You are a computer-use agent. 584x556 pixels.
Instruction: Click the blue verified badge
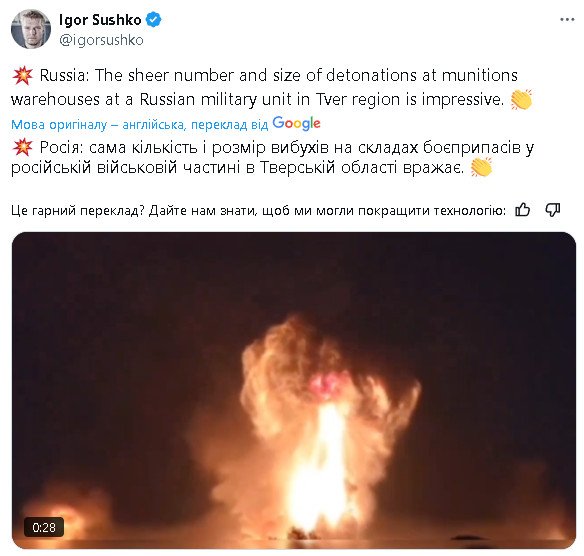[x=153, y=20]
